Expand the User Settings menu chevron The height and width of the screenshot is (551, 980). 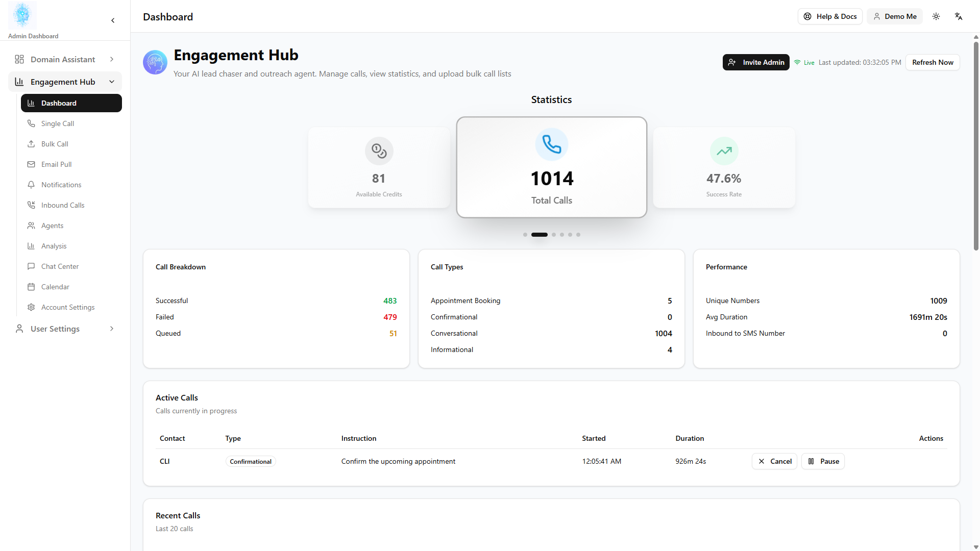click(x=112, y=329)
